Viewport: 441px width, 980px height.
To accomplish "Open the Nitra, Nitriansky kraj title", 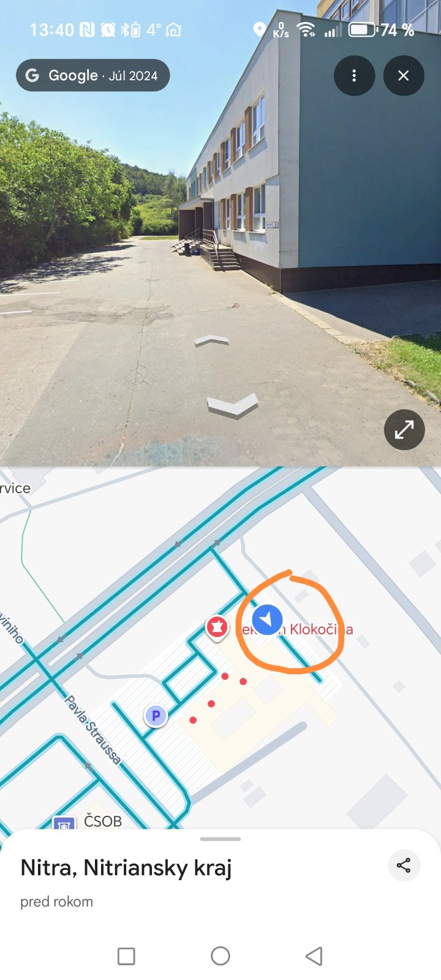I will (x=126, y=868).
